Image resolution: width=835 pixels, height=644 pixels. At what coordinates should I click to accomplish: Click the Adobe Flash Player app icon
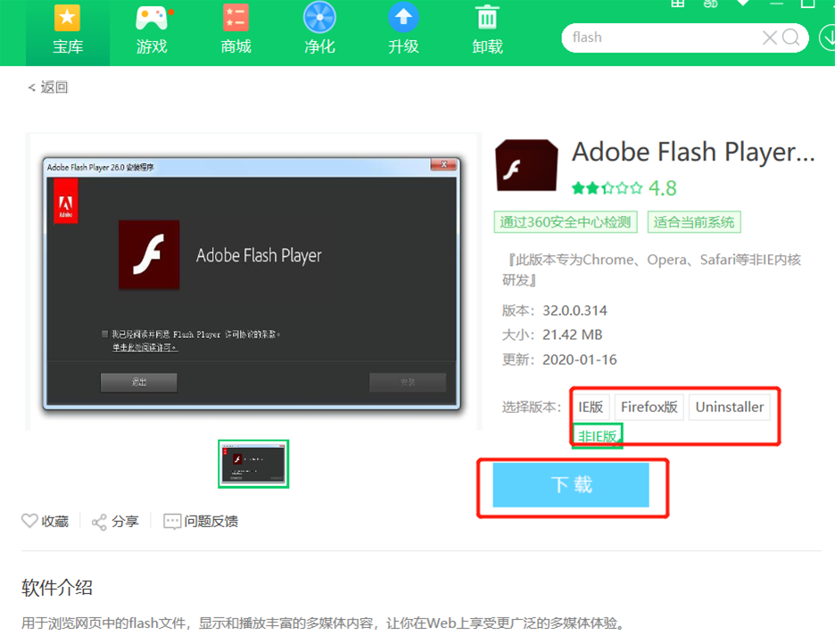click(526, 166)
